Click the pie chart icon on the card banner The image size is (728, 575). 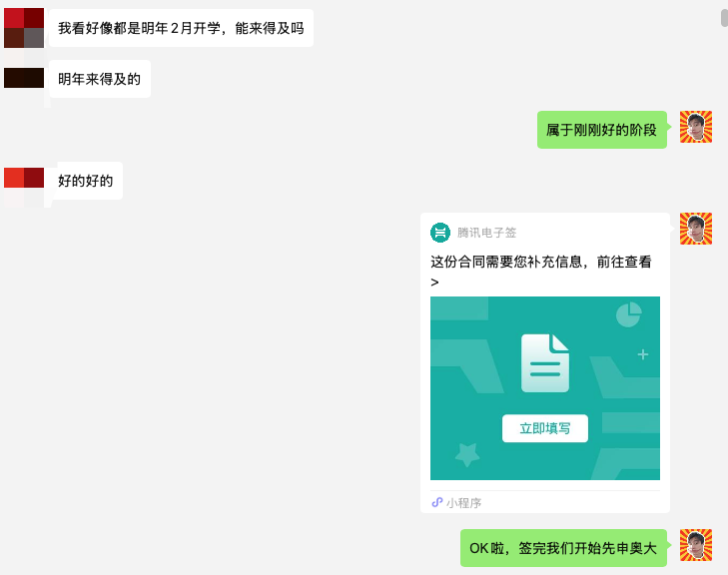point(628,314)
